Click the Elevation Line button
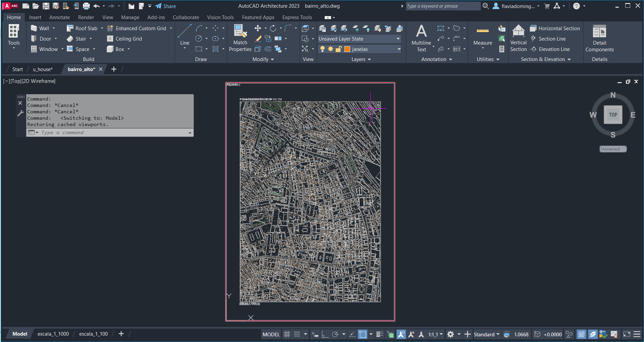The image size is (644, 342). point(554,49)
